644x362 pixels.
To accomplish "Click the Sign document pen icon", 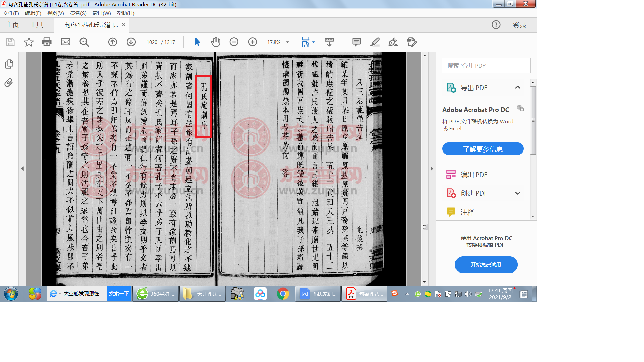I will tap(393, 42).
